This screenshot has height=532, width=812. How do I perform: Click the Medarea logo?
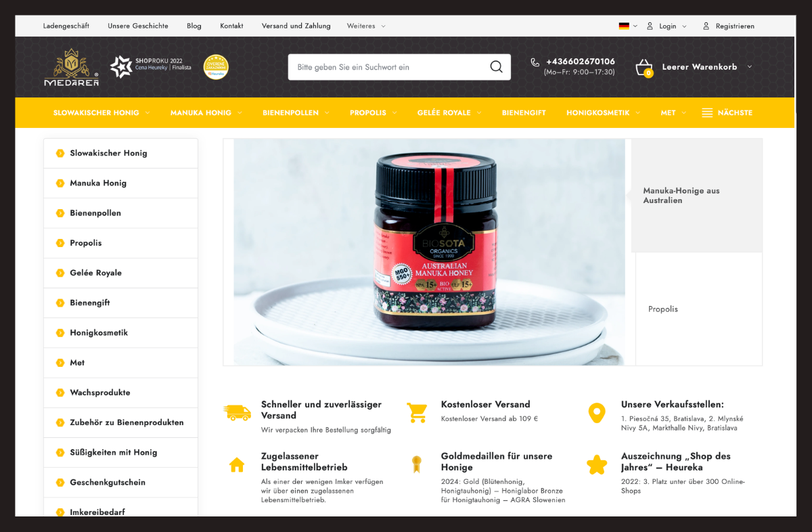[x=72, y=67]
